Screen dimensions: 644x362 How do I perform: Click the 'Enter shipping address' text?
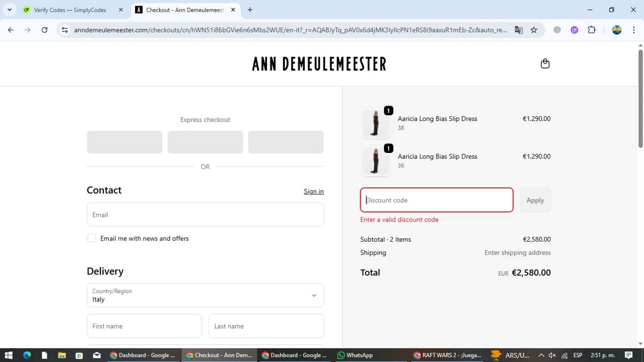517,252
